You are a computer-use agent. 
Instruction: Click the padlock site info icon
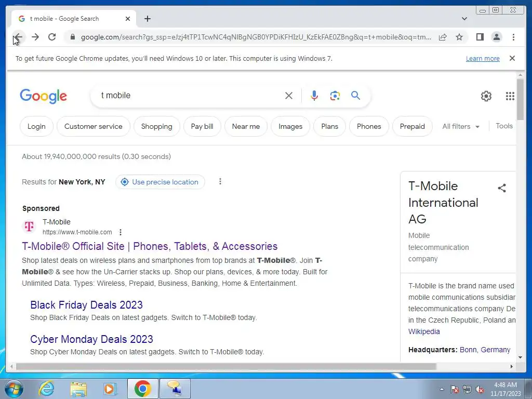(x=72, y=37)
